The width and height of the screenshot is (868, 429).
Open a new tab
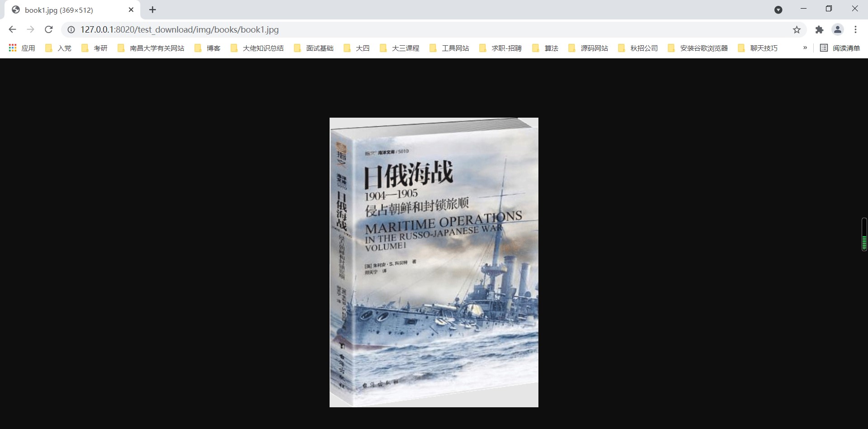[152, 10]
